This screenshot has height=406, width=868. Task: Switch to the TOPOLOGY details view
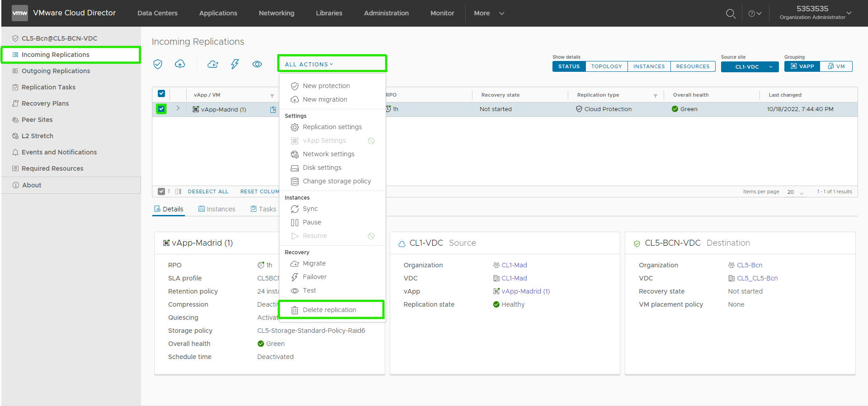[x=606, y=66]
